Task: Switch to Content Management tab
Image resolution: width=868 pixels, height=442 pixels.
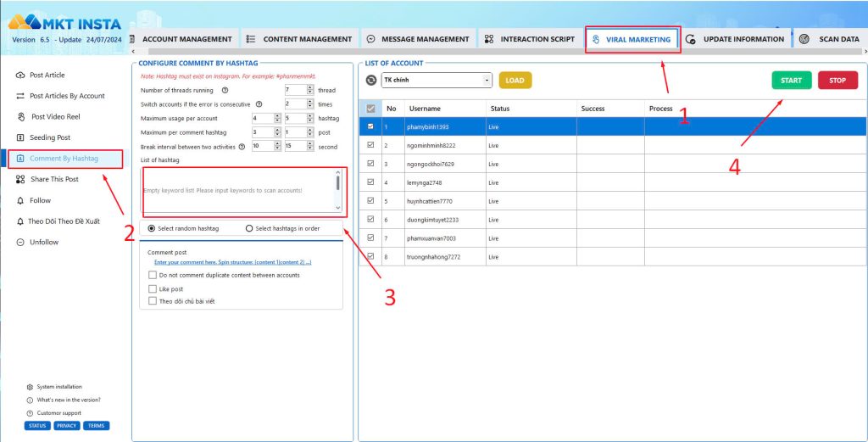Action: coord(299,39)
